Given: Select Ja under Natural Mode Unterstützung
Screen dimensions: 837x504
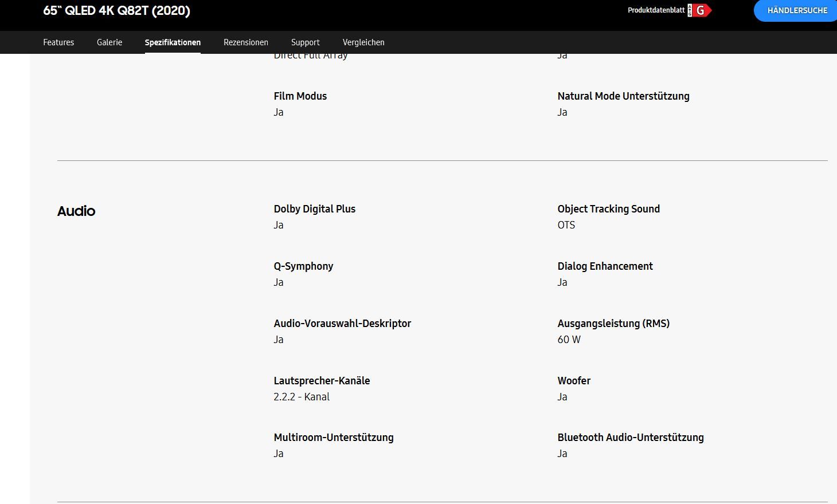Looking at the screenshot, I should coord(562,112).
